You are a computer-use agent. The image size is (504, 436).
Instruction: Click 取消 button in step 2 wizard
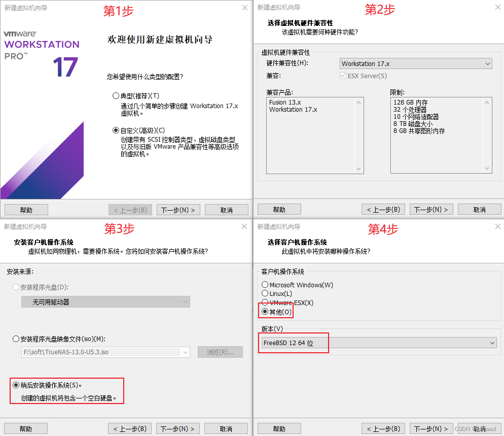[479, 210]
